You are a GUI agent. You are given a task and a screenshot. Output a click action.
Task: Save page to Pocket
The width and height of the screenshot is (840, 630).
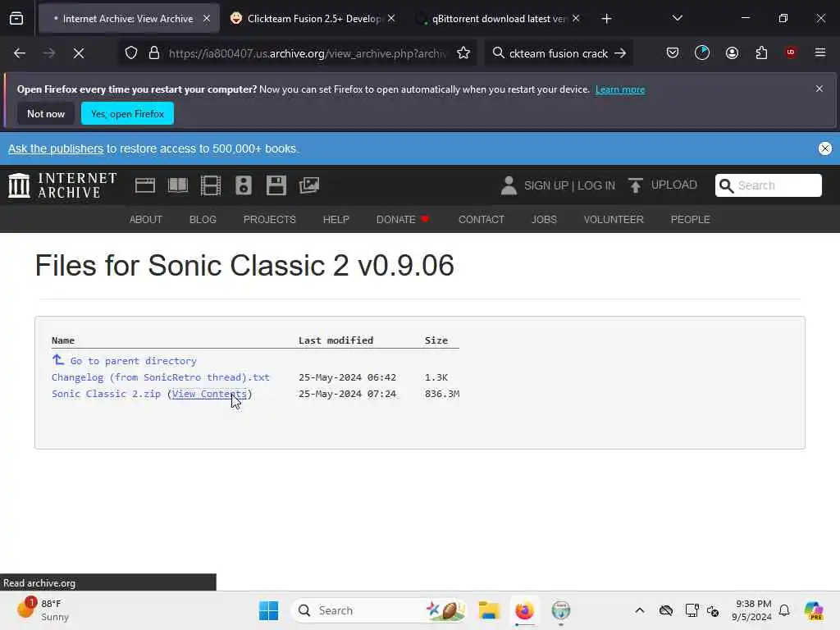click(x=673, y=52)
